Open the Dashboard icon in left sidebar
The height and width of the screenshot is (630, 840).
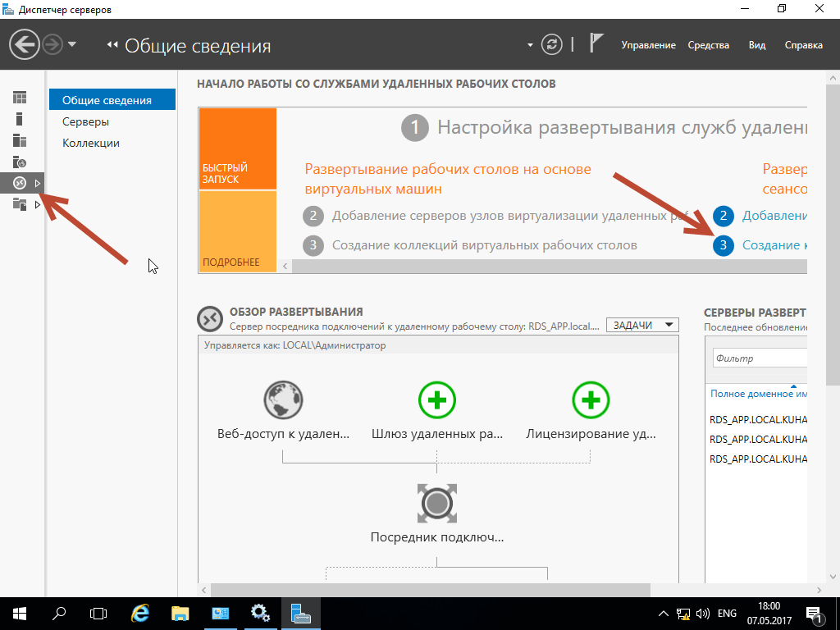point(20,98)
